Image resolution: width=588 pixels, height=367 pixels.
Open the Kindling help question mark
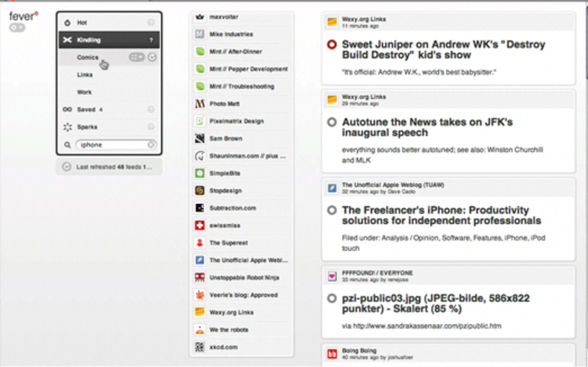point(151,40)
